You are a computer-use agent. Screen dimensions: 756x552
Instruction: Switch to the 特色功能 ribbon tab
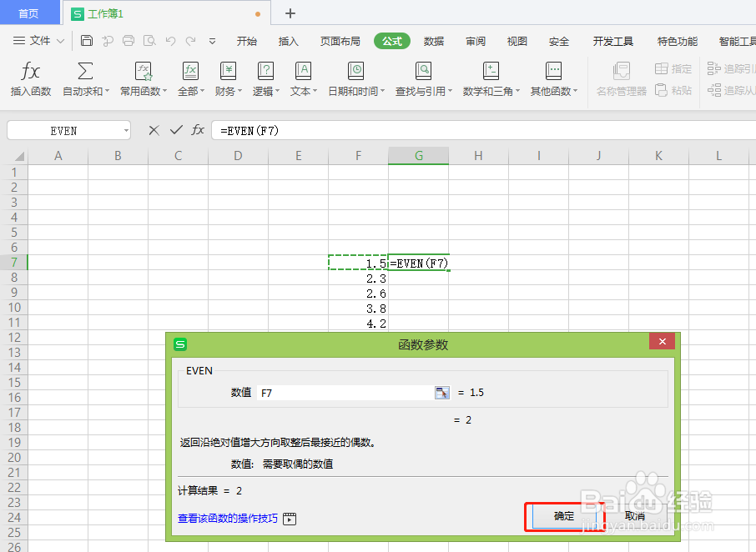pos(678,42)
